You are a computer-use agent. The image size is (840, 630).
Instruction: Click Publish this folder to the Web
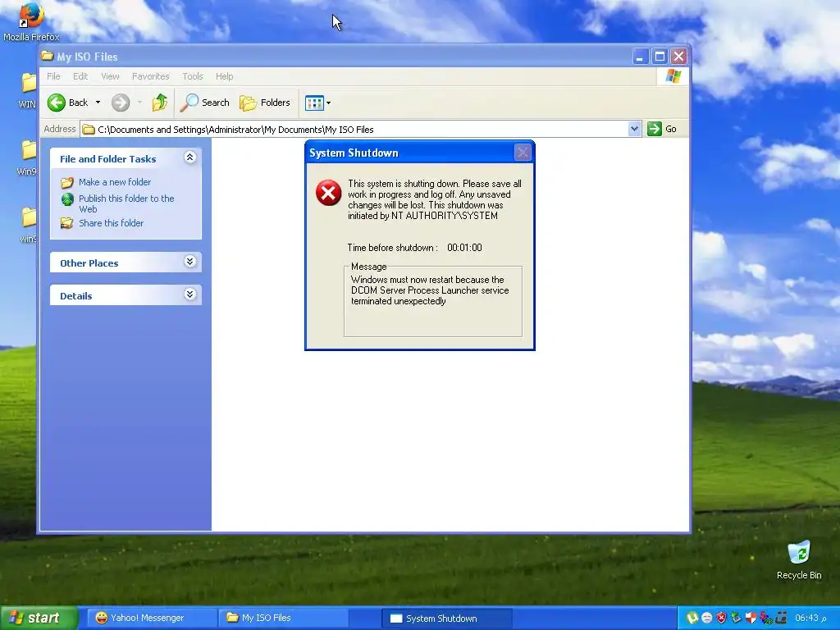[126, 203]
